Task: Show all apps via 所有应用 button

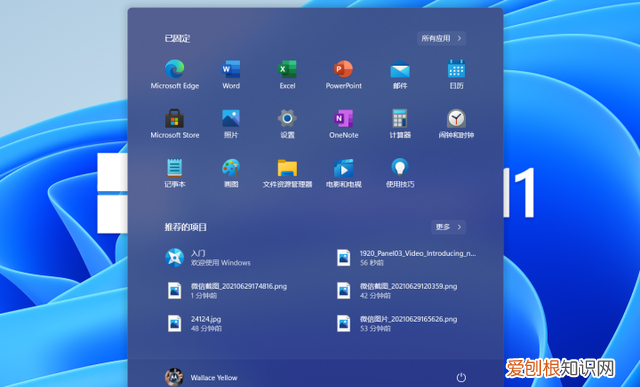Action: (x=441, y=38)
